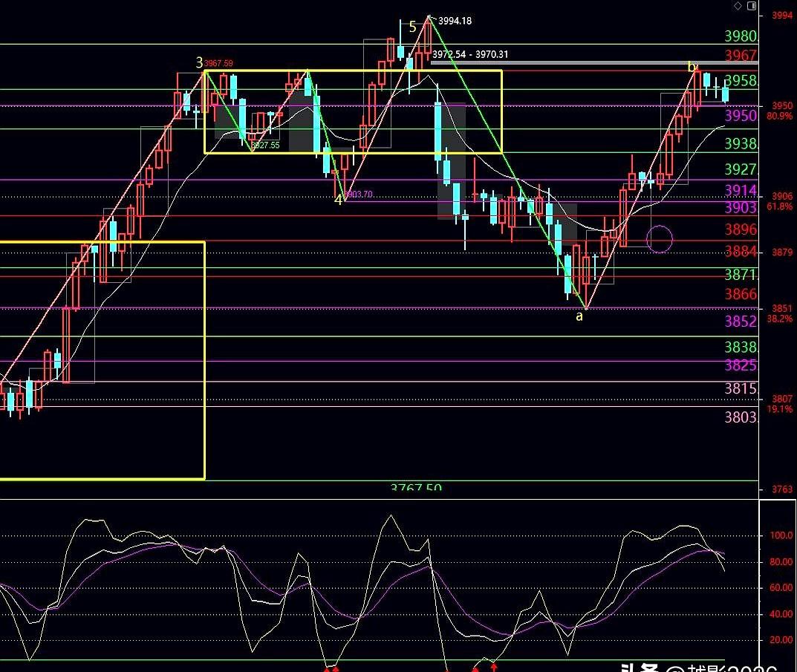The image size is (797, 672).
Task: Select the green 3838 level label
Action: 741,348
